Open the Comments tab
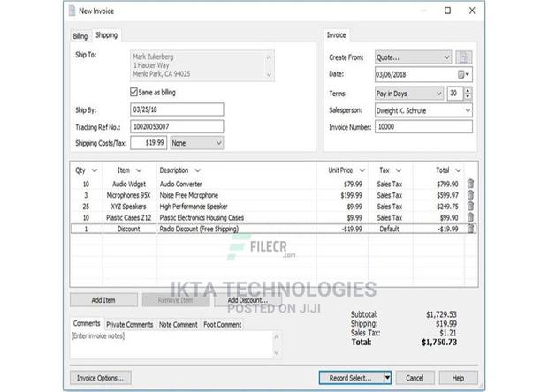 [87, 324]
